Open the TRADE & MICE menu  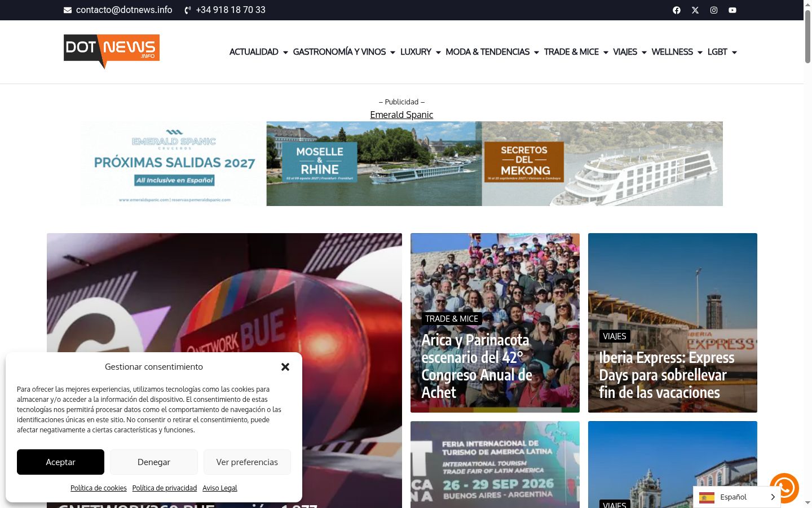571,52
